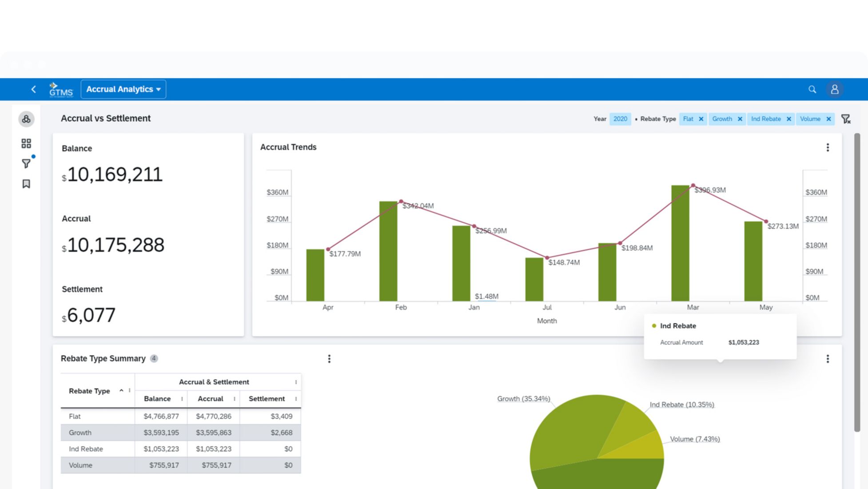Remove the Volume filter chip
Screen dimensions: 868x489
(828, 119)
